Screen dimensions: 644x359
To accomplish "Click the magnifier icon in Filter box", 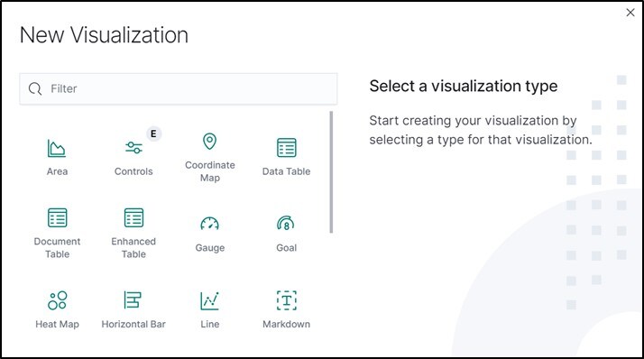I will click(x=35, y=88).
